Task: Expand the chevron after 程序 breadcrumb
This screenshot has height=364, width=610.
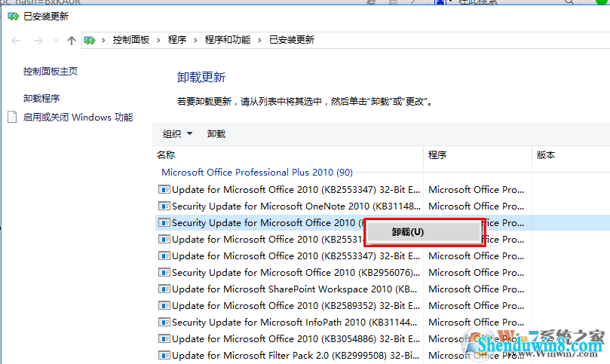Action: [195, 40]
